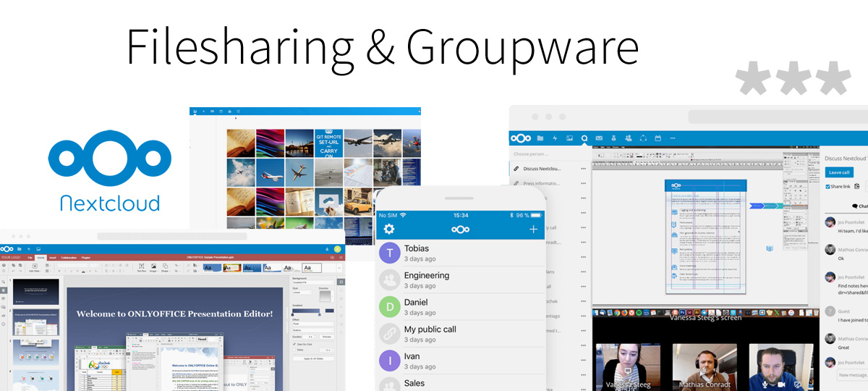The width and height of the screenshot is (868, 391).
Task: Open Calendar icon in Talk window top bar
Action: point(658,138)
